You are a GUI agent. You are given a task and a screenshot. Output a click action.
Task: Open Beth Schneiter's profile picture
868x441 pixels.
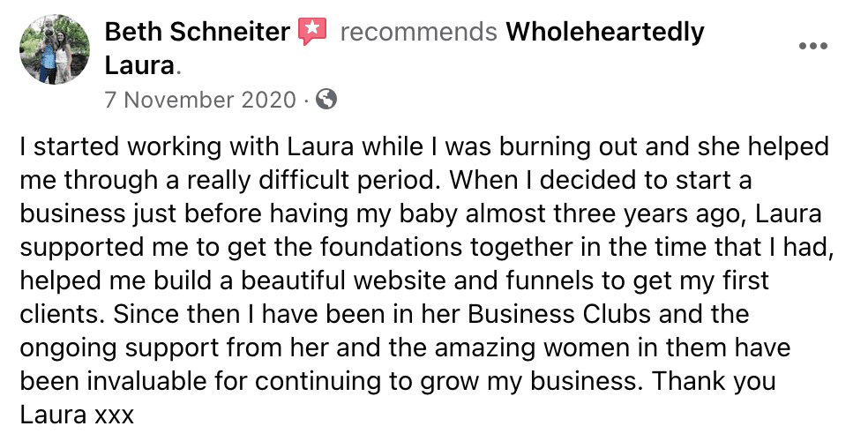tap(55, 49)
